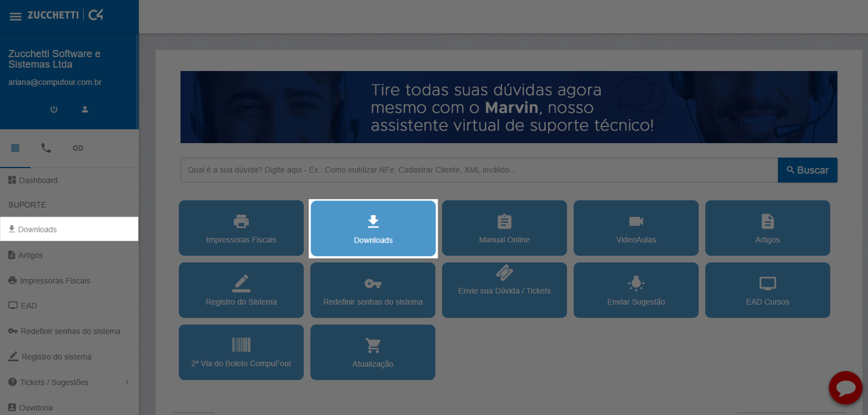868x415 pixels.
Task: Open the Downloads tile
Action: 373,229
